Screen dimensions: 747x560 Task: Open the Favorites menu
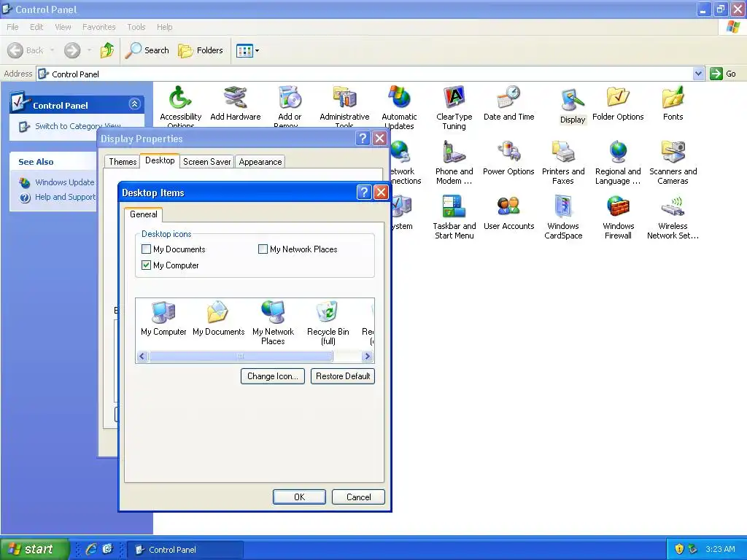(98, 27)
